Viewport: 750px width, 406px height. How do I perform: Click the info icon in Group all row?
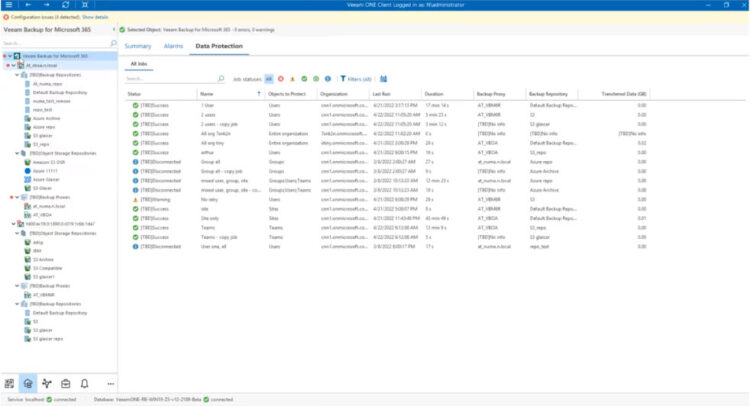[135, 162]
